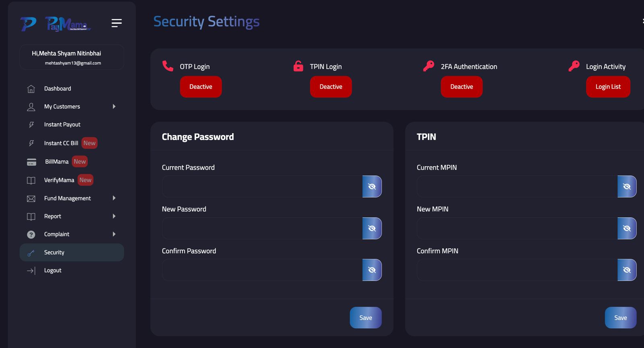Image resolution: width=644 pixels, height=348 pixels.
Task: Select the Security menu item
Action: click(72, 252)
